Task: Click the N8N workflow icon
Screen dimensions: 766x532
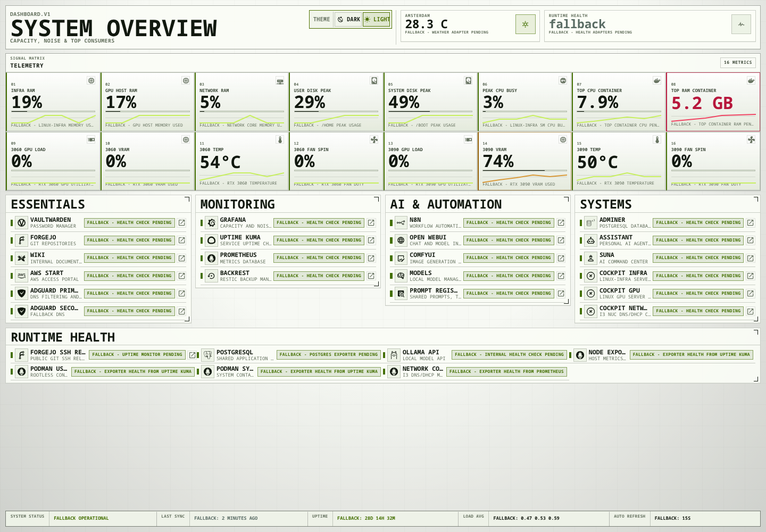Action: click(x=401, y=223)
